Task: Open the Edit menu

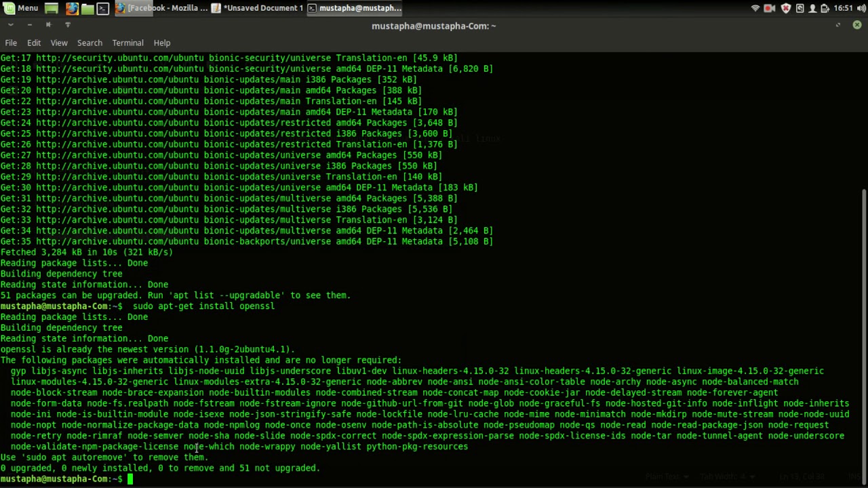Action: [34, 43]
